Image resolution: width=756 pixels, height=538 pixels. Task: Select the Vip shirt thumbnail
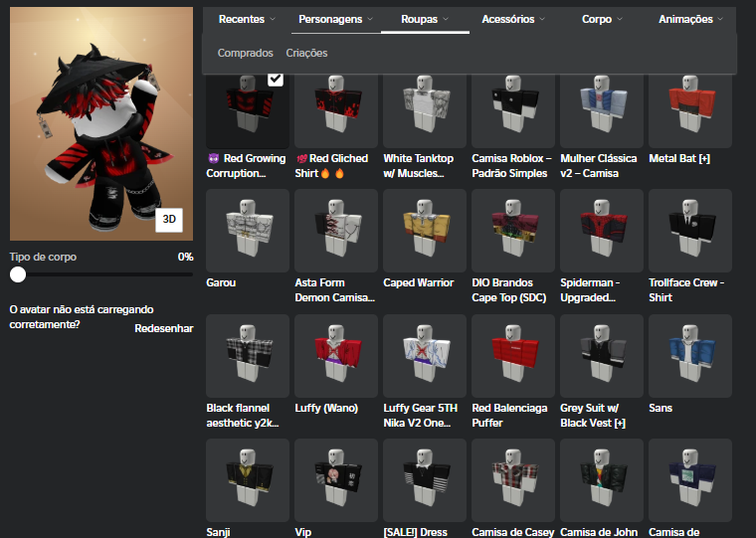pyautogui.click(x=336, y=480)
